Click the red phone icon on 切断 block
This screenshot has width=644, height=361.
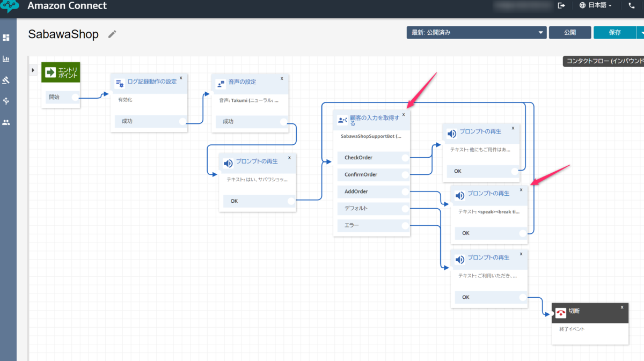561,313
